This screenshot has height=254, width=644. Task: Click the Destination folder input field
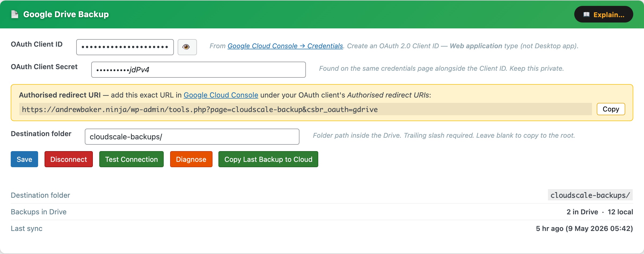192,137
